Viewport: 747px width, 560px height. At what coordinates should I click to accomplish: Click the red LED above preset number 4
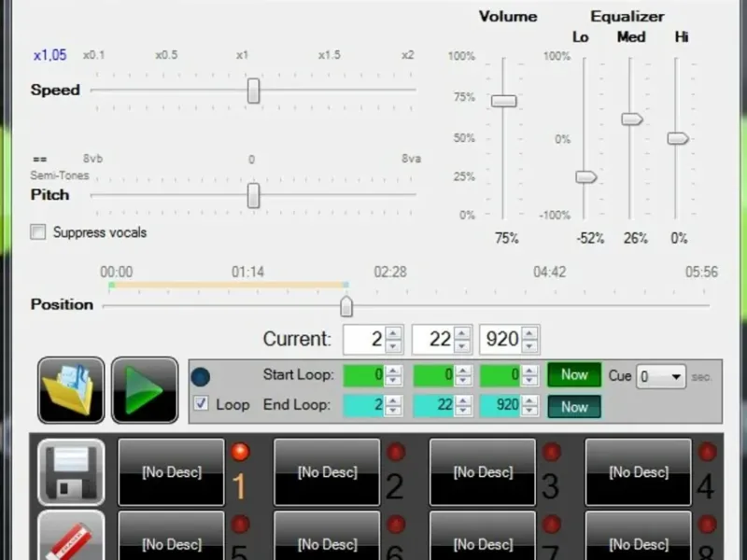coord(707,452)
